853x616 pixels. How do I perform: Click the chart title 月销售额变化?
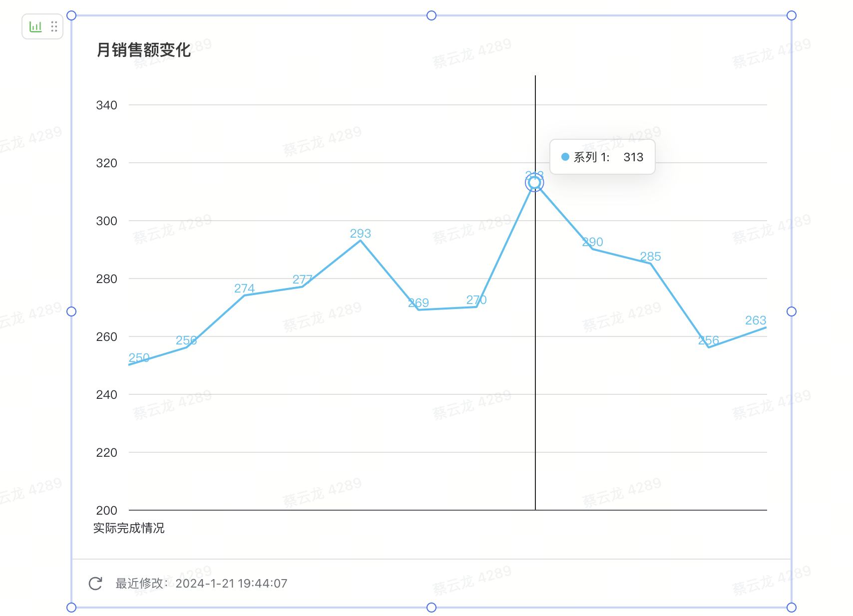click(144, 50)
